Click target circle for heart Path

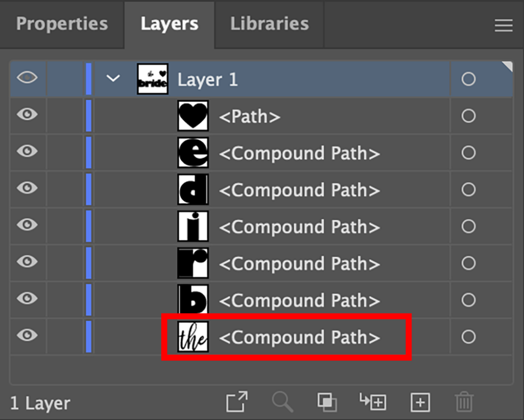click(468, 116)
